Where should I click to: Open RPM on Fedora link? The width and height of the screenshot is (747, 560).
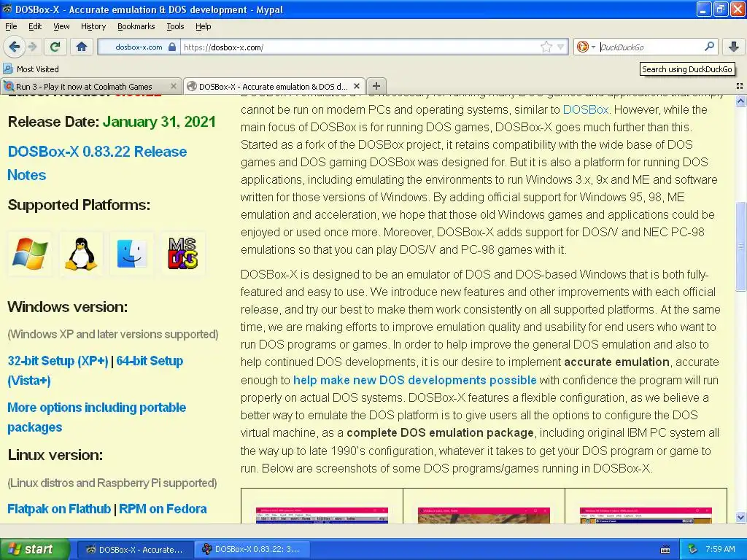point(163,508)
